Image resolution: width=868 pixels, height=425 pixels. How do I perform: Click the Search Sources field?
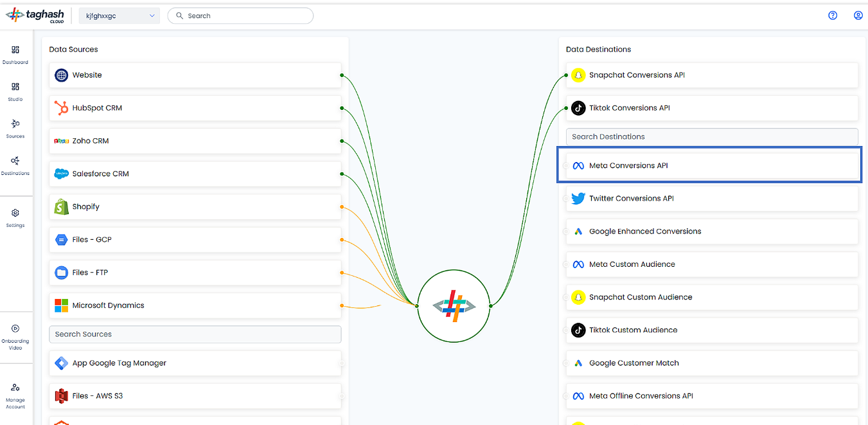[195, 334]
